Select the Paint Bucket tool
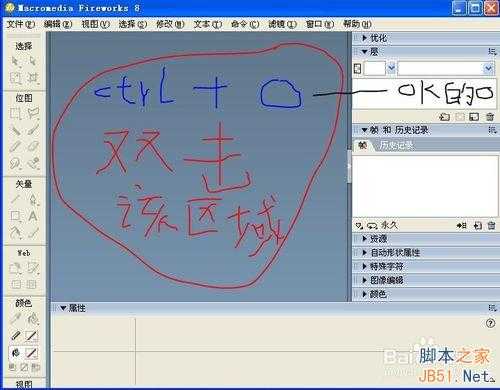500x390 pixels. point(33,319)
